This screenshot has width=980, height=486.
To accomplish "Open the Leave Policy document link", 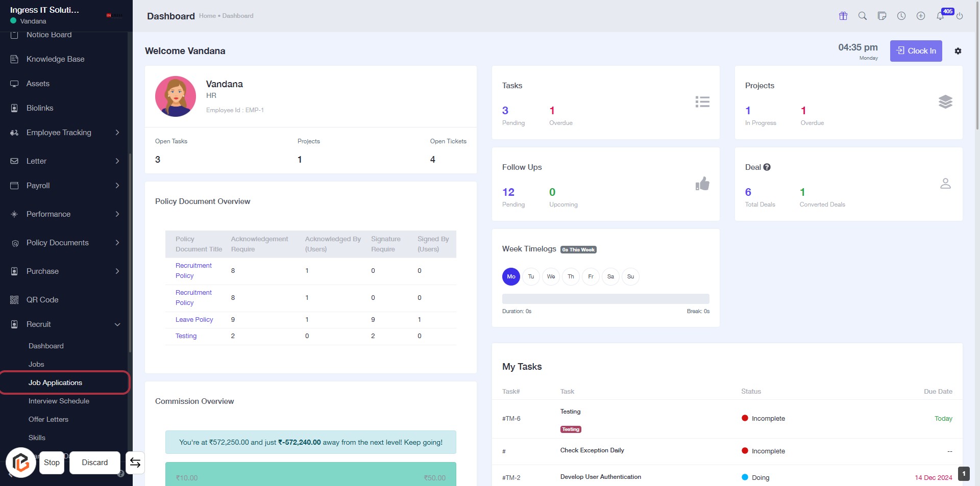I will tap(194, 320).
